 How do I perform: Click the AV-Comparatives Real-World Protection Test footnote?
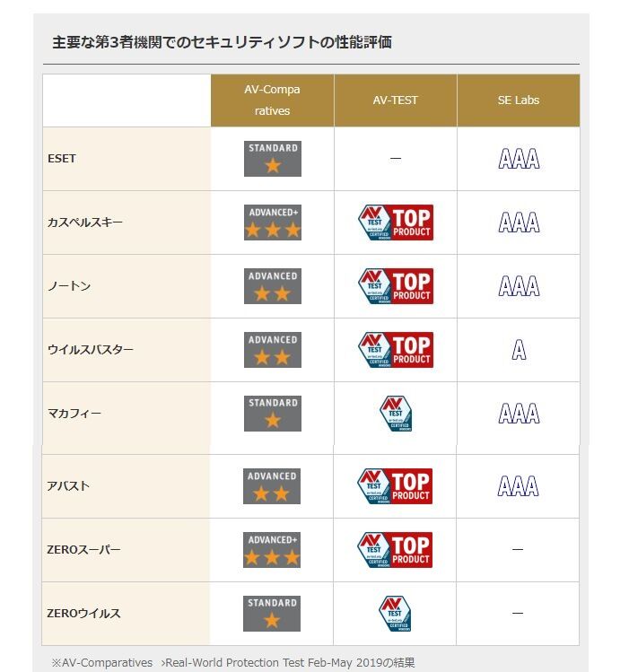233,662
